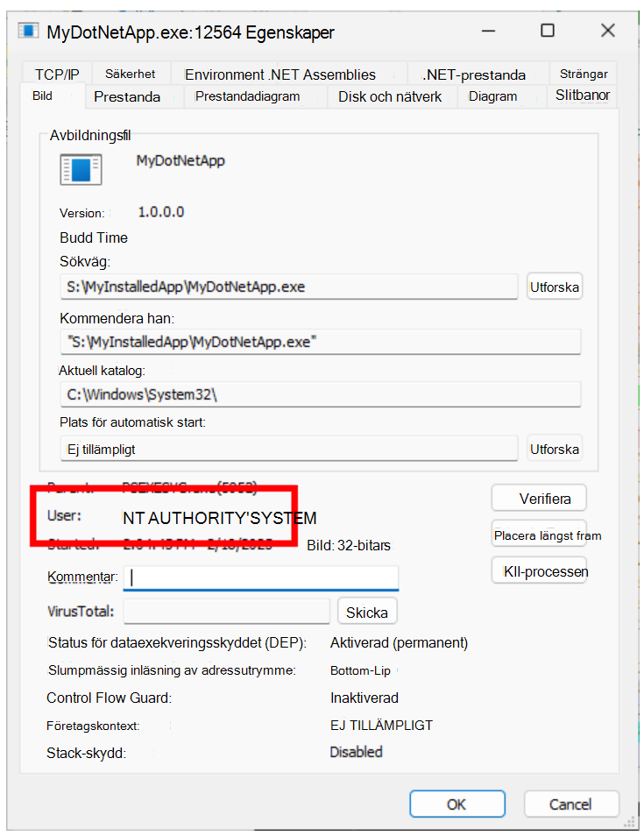
Task: Minimize the Egenskaper window
Action: [488, 31]
